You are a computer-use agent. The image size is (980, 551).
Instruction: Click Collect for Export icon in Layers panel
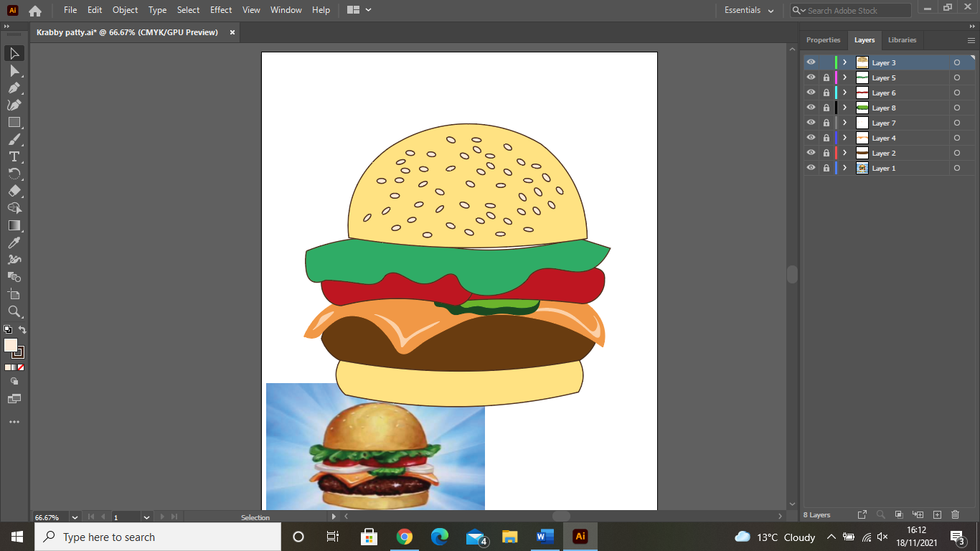coord(862,515)
